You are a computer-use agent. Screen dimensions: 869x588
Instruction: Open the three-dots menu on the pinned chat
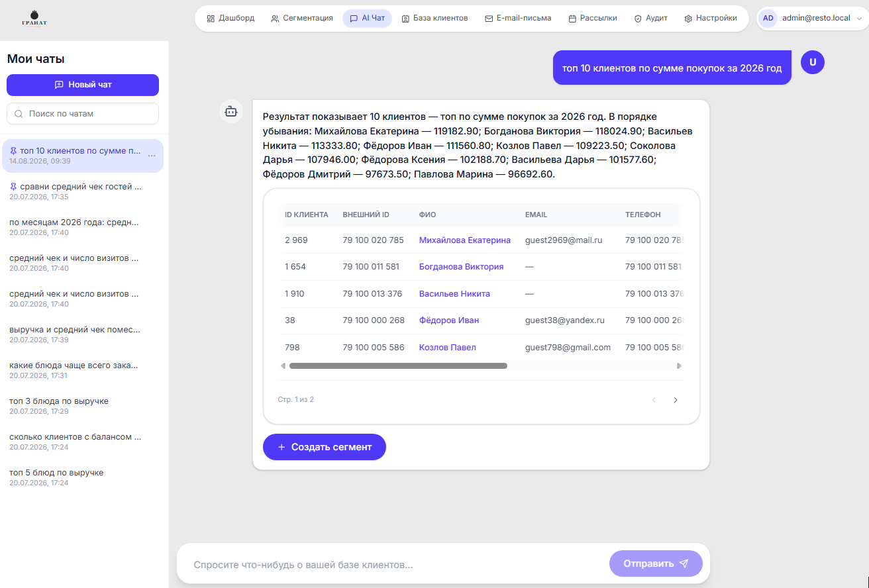point(152,156)
